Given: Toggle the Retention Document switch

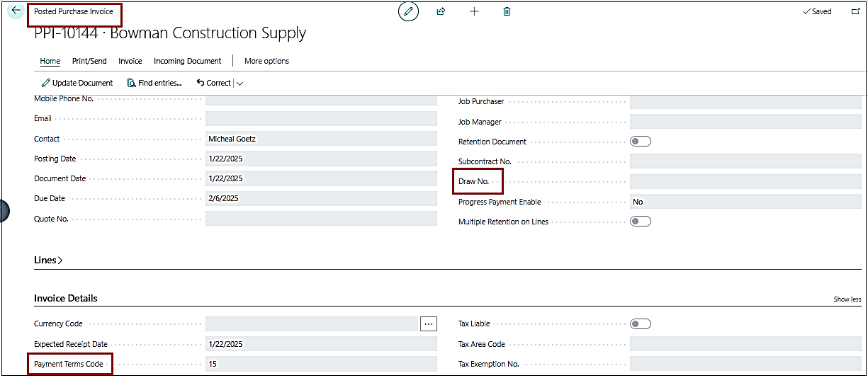Looking at the screenshot, I should click(x=641, y=142).
